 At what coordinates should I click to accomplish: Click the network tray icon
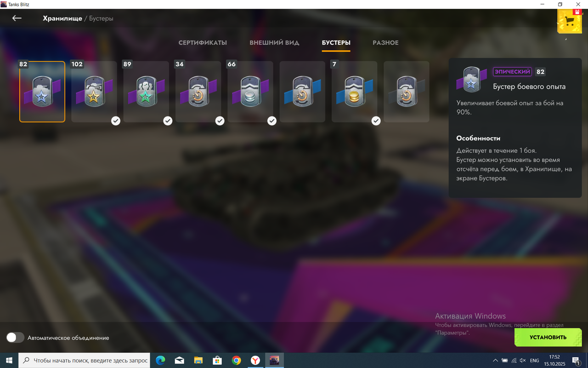pos(514,361)
